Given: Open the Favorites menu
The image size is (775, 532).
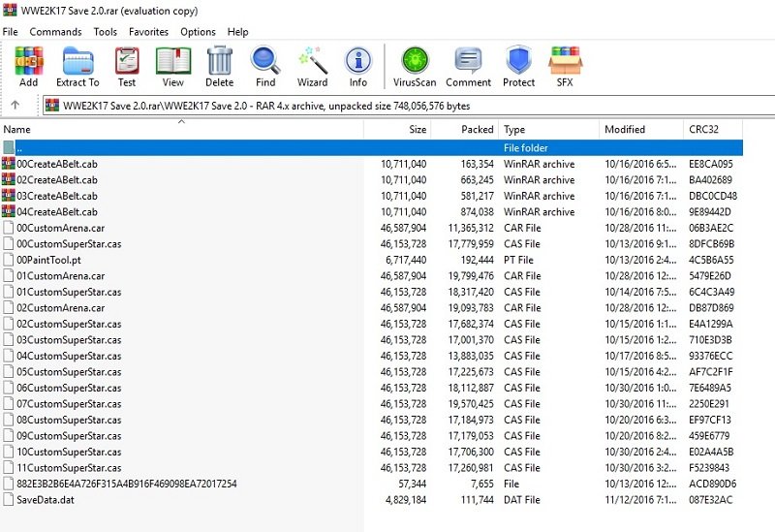Looking at the screenshot, I should click(148, 32).
